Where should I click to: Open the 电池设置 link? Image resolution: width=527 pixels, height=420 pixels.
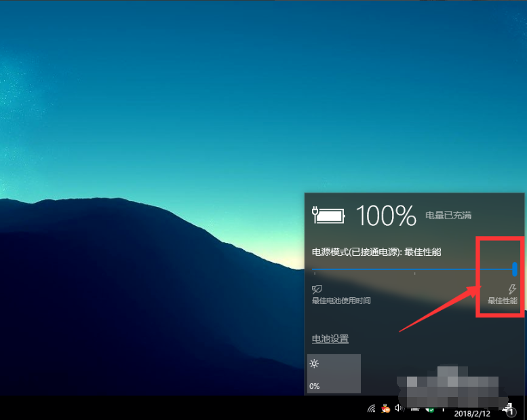[x=330, y=339]
